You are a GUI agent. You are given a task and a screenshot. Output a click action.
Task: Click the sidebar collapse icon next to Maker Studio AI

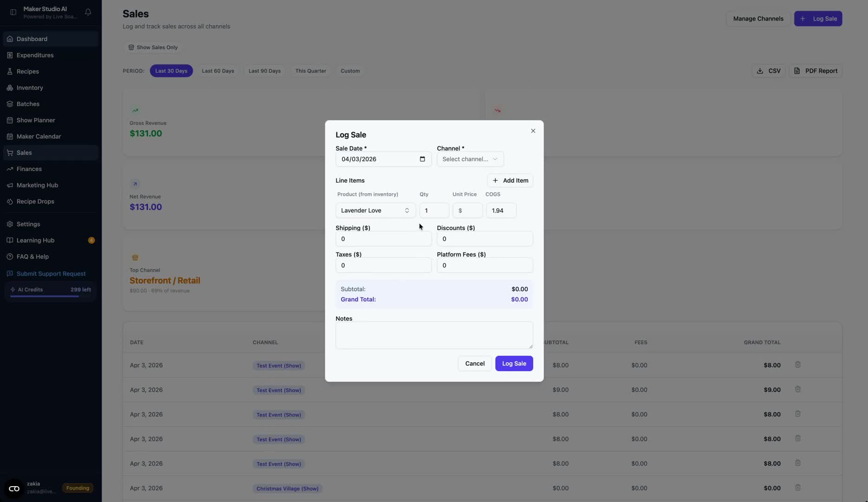[13, 12]
